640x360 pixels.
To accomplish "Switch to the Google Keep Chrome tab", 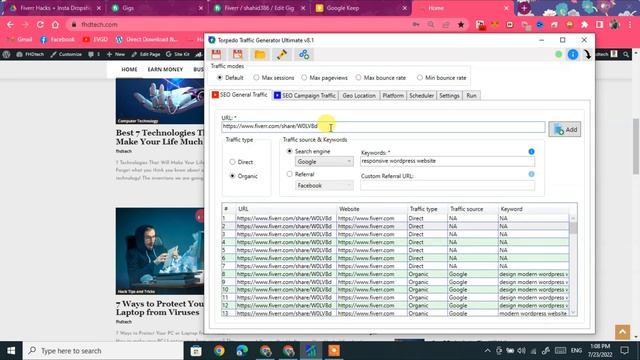I will click(x=360, y=8).
